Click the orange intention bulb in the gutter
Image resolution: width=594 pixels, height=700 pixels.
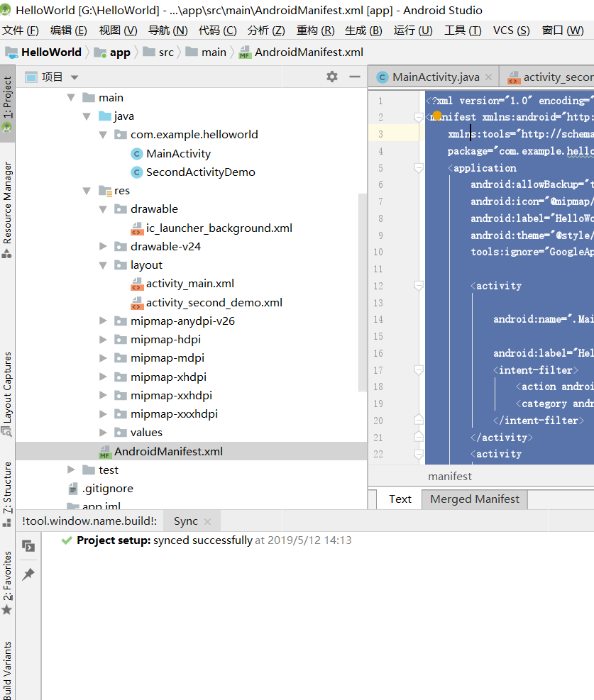(x=437, y=116)
